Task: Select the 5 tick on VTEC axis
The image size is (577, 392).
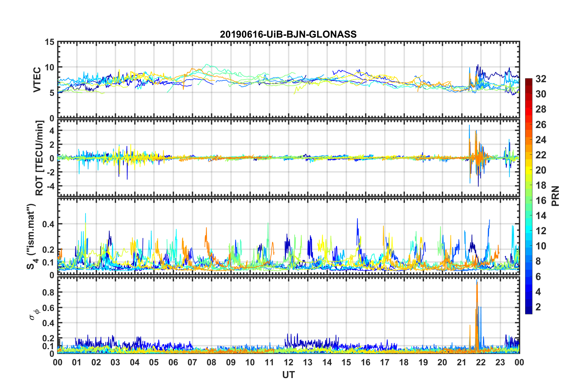Action: [52, 93]
